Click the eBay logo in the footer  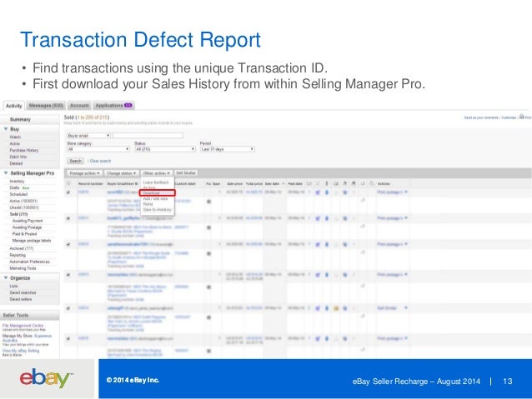coord(46,378)
